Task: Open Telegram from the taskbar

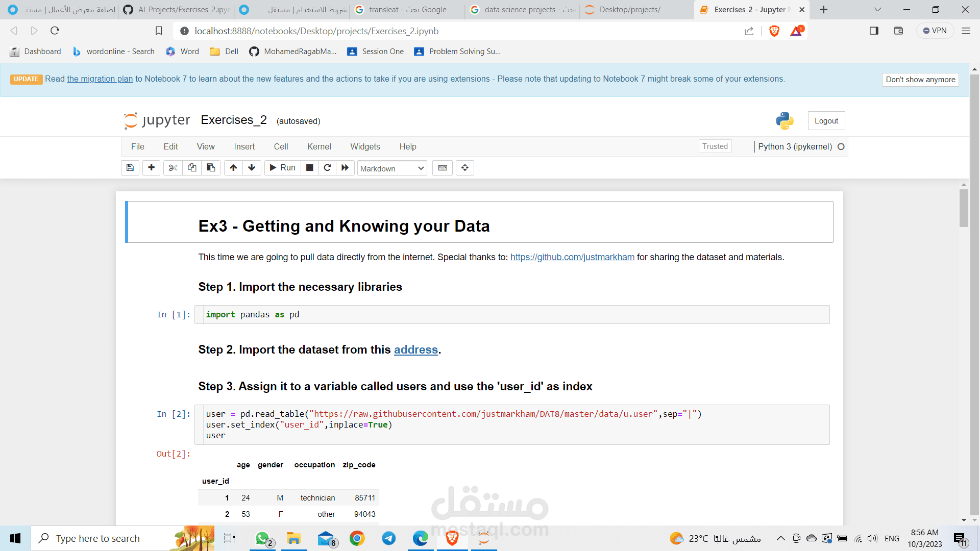Action: (389, 538)
